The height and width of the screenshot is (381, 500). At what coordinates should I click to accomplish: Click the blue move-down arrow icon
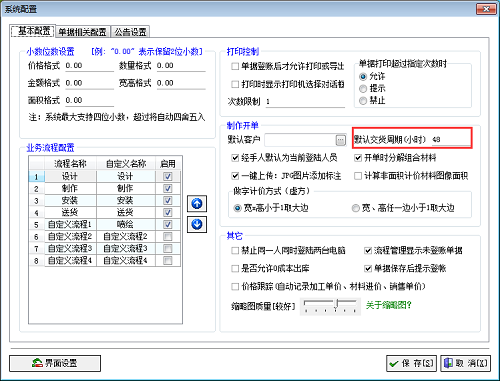point(197,224)
